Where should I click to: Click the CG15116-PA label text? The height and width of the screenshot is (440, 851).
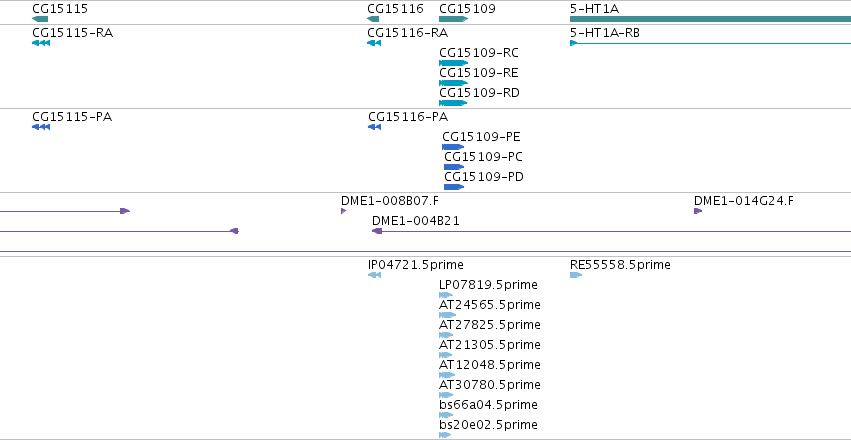click(x=408, y=117)
